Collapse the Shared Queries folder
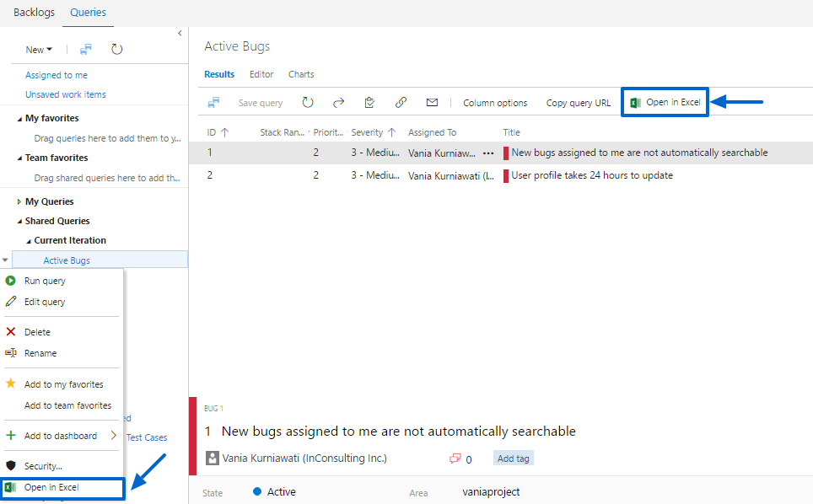Screen dimensions: 813x504 pyautogui.click(x=20, y=222)
